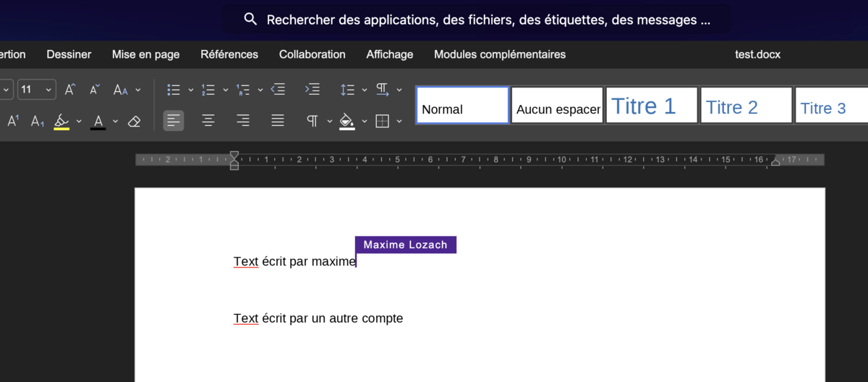Clear formatting with the eraser icon

[x=134, y=122]
